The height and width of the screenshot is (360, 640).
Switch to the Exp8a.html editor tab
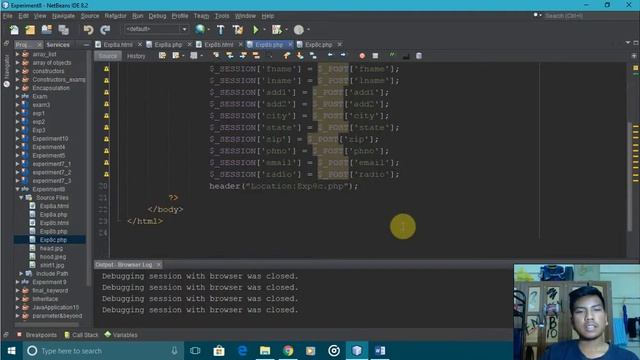coord(118,44)
